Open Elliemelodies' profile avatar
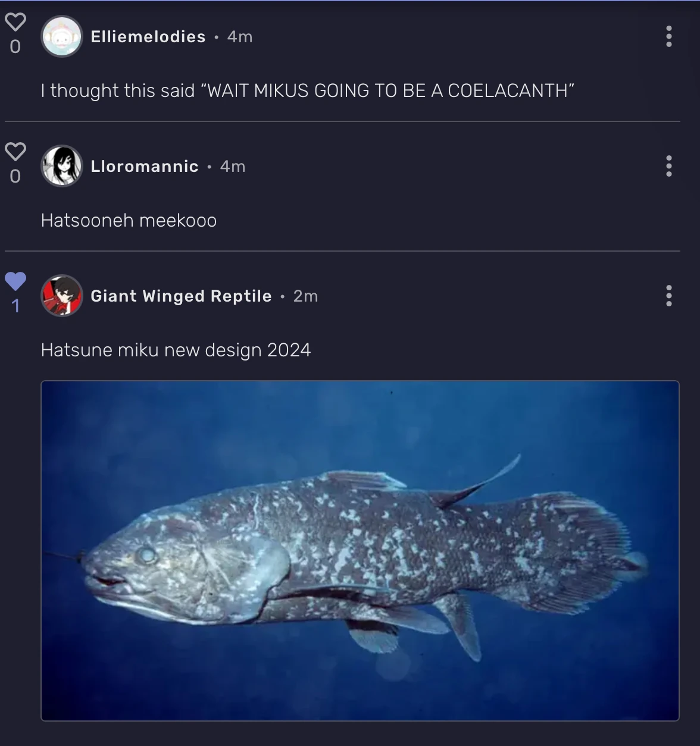Screen dimensions: 700x746 [x=61, y=36]
